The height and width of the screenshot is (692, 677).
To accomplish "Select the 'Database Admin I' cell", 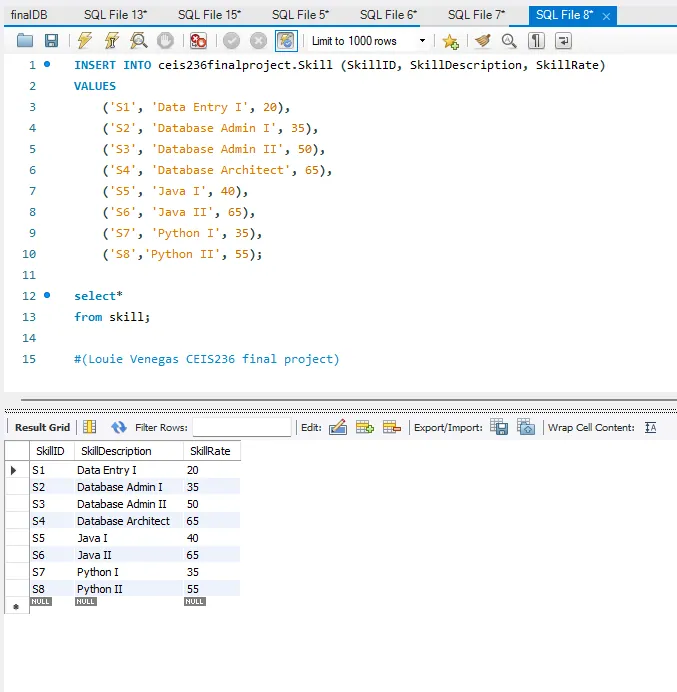I will tap(128, 487).
